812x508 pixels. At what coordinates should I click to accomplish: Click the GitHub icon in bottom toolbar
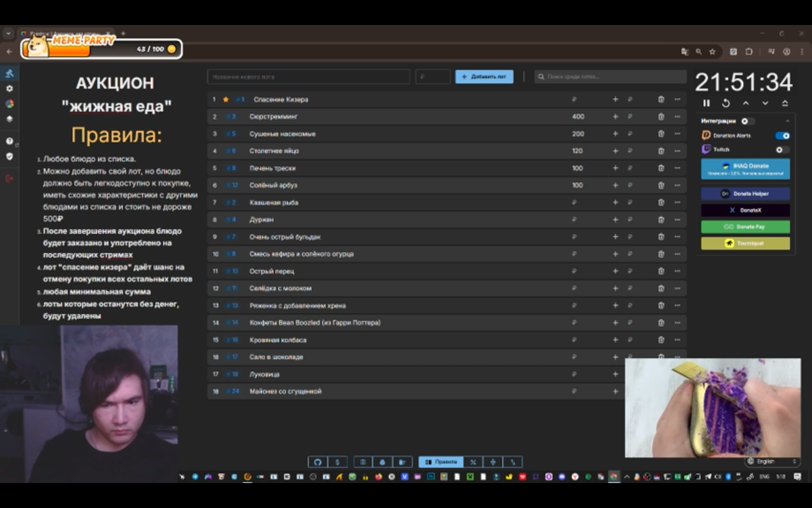coord(318,462)
